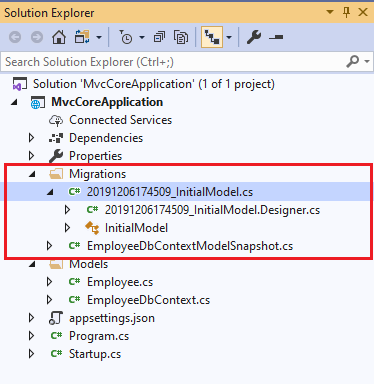Click C# icon of EmployeeDbContextModelSnapshot.cs
This screenshot has height=384, width=374.
tap(74, 245)
